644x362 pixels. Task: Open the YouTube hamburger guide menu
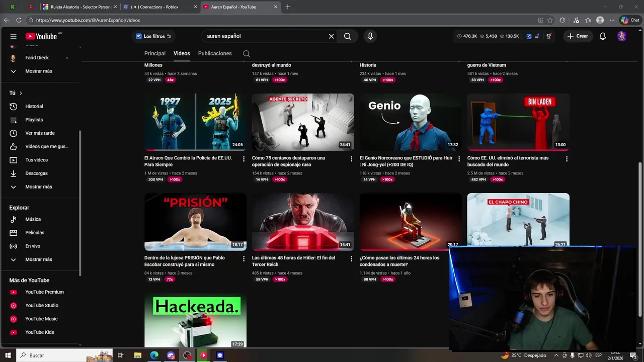[14, 36]
